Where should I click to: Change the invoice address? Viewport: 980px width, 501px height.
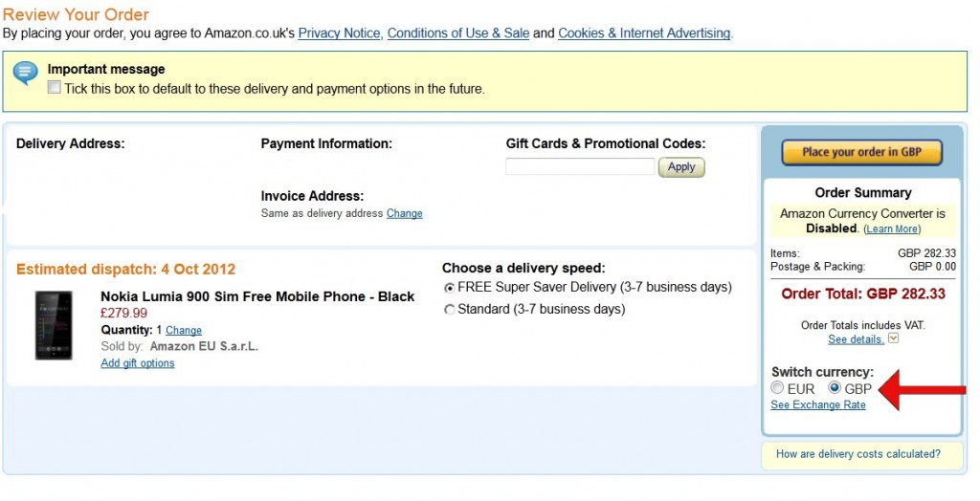404,213
